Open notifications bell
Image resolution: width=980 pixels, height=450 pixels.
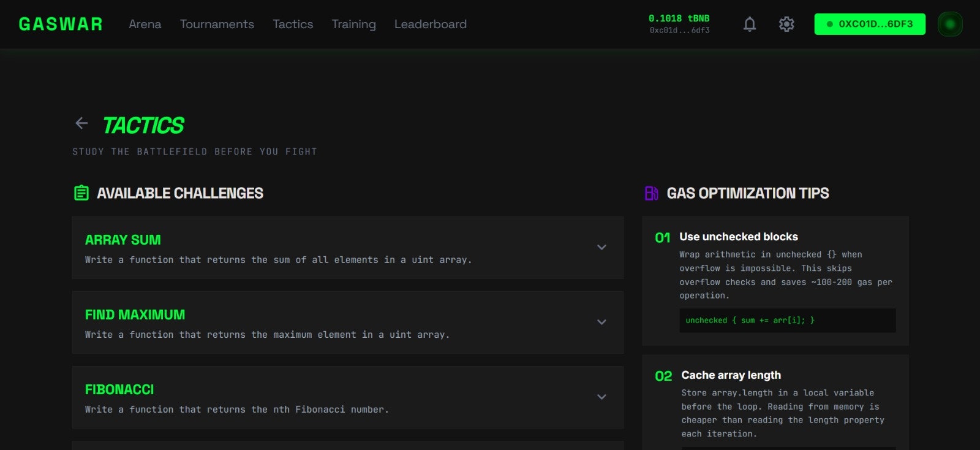click(750, 24)
